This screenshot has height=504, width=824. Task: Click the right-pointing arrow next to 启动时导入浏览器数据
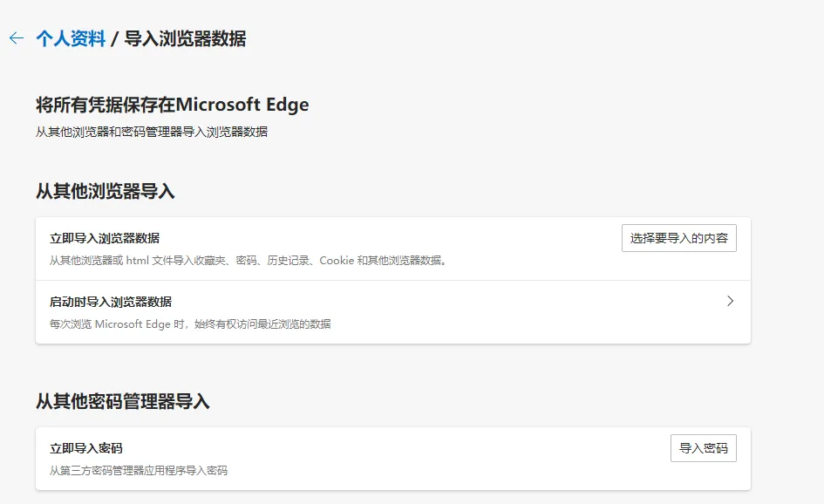coord(731,301)
